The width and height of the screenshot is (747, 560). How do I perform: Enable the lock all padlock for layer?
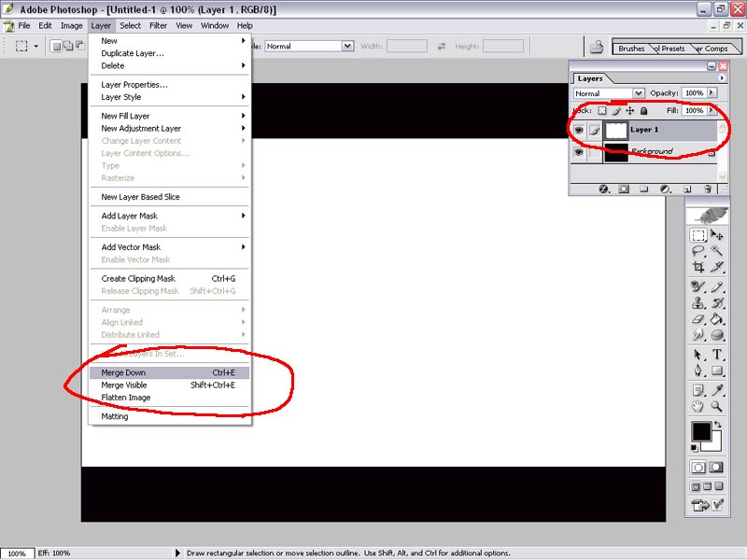point(643,110)
